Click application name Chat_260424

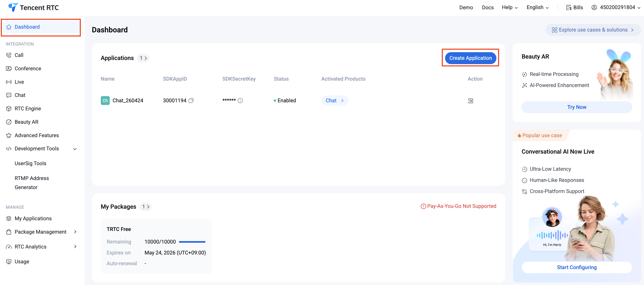point(128,100)
